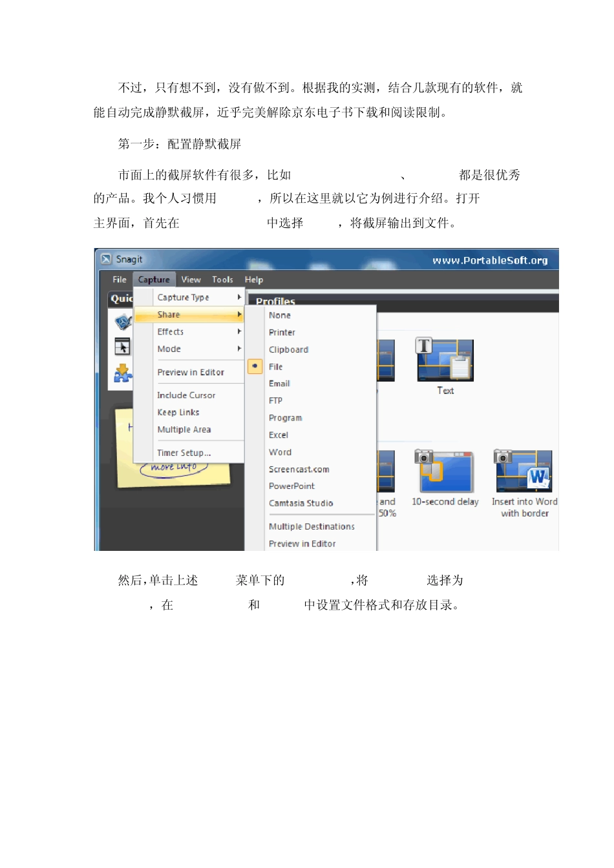Open the Tools menu
614x868 pixels.
pyautogui.click(x=222, y=280)
